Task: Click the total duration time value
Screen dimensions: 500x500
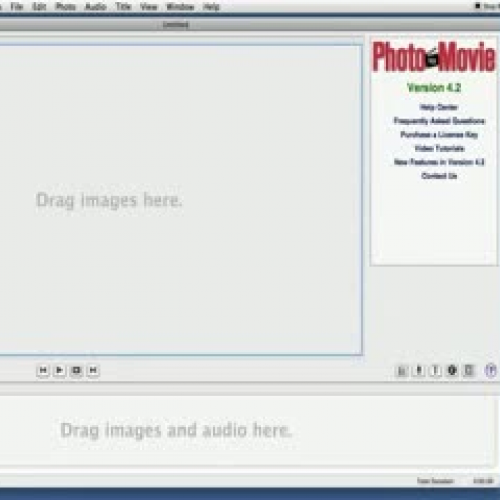Action: [x=483, y=481]
